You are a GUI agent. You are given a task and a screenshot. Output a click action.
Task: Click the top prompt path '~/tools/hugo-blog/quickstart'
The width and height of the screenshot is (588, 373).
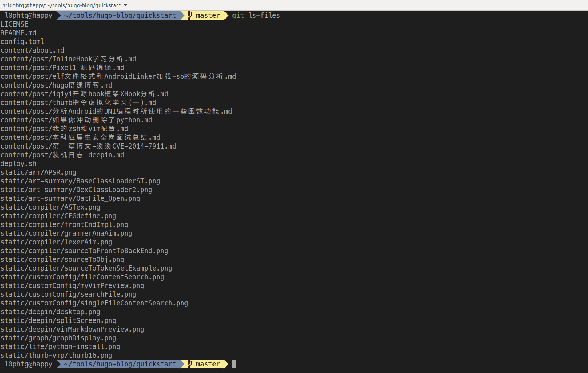(x=120, y=15)
